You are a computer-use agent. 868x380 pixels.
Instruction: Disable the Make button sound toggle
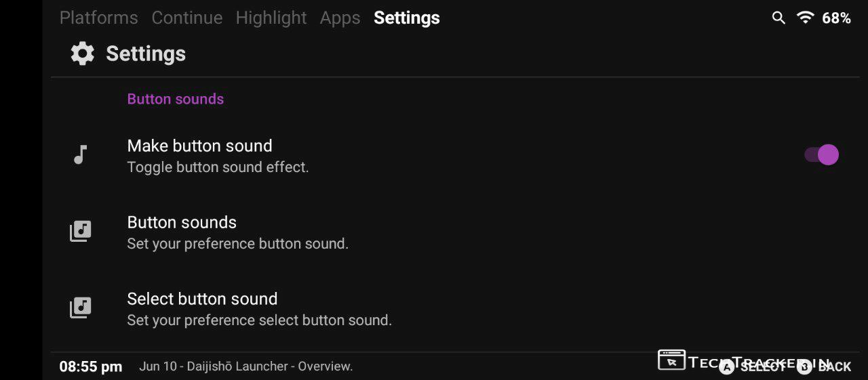click(x=822, y=155)
